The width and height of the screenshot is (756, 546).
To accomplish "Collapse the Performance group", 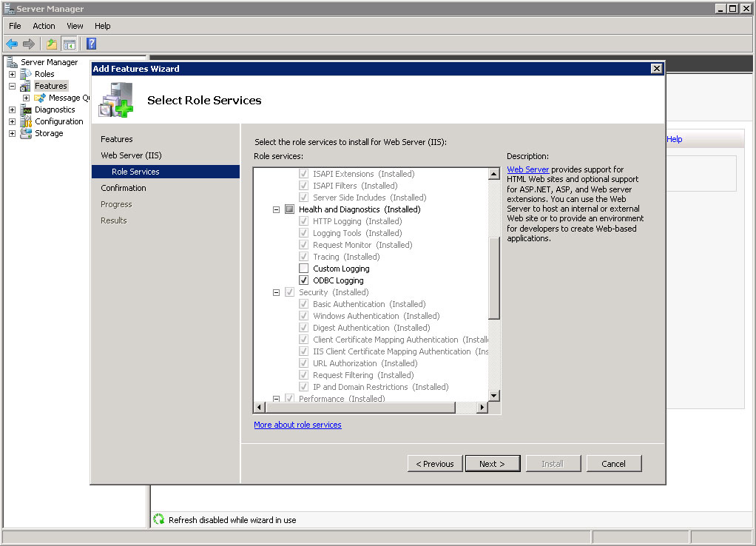I will 276,399.
